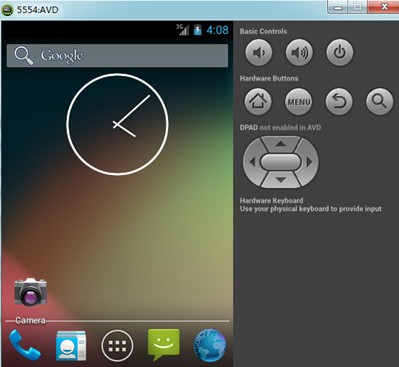The image size is (399, 367).
Task: Maximize the 5554:AVD window
Action: coord(357,7)
